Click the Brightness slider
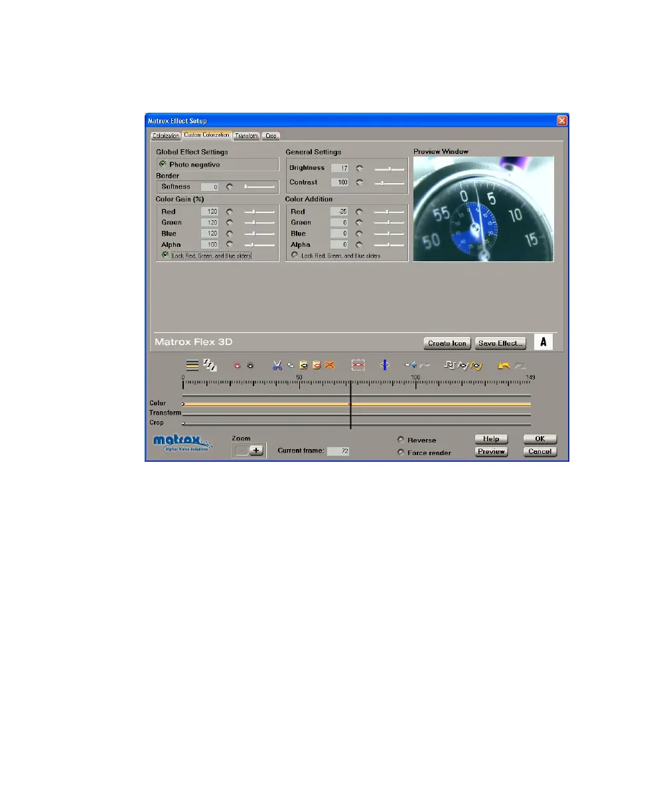 [x=389, y=169]
